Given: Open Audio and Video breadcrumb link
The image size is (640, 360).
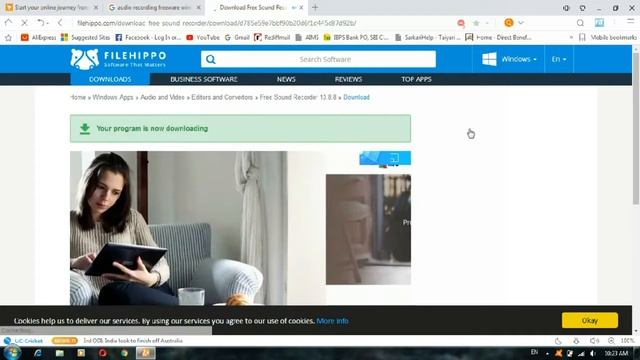Looking at the screenshot, I should pyautogui.click(x=162, y=97).
